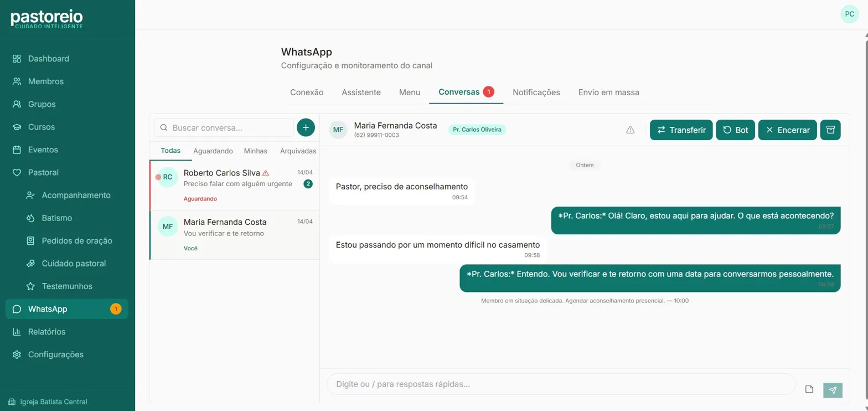Click the message input field
The image size is (868, 411).
click(561, 384)
